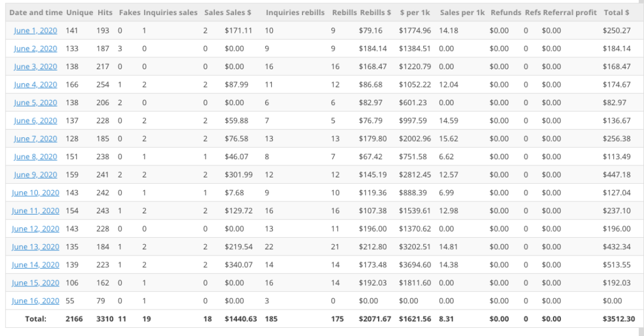
Task: Click the June 10, 2020 link
Action: coord(35,193)
